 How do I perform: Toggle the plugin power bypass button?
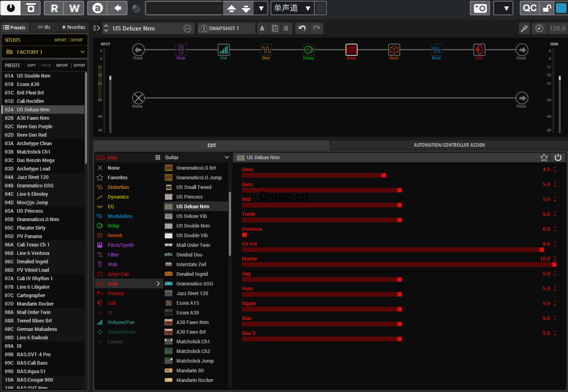click(x=11, y=8)
